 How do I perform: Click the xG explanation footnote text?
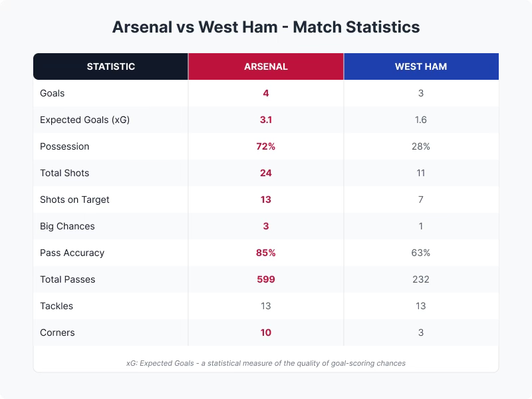click(x=266, y=363)
